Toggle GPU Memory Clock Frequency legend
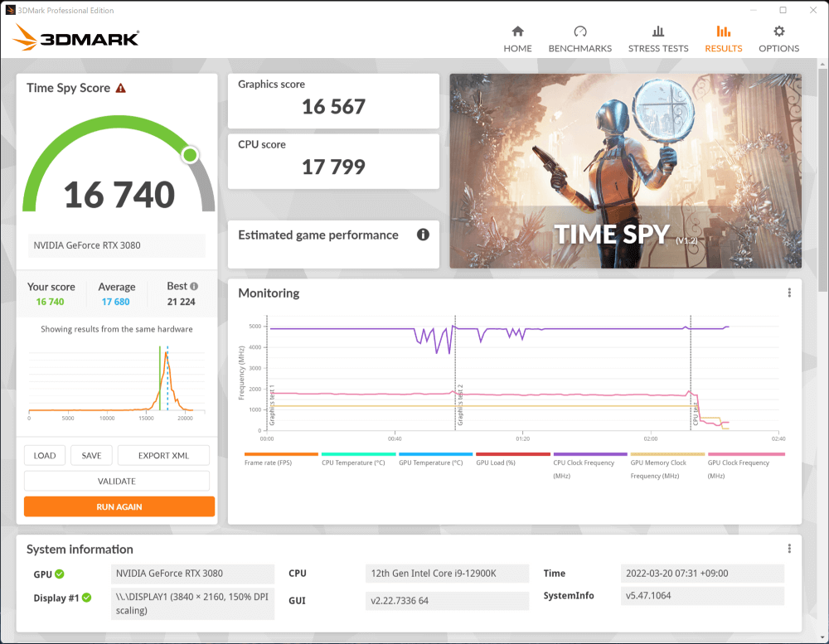Viewport: 829px width, 644px height. 667,466
